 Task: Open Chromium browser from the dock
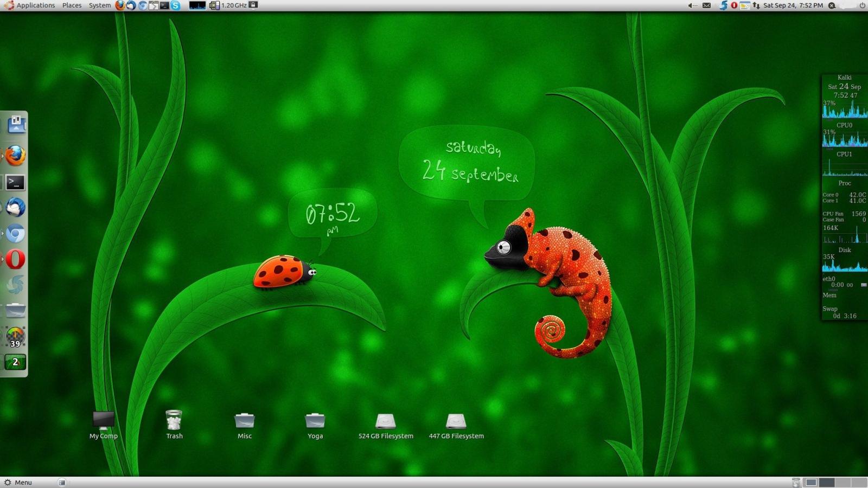point(15,234)
